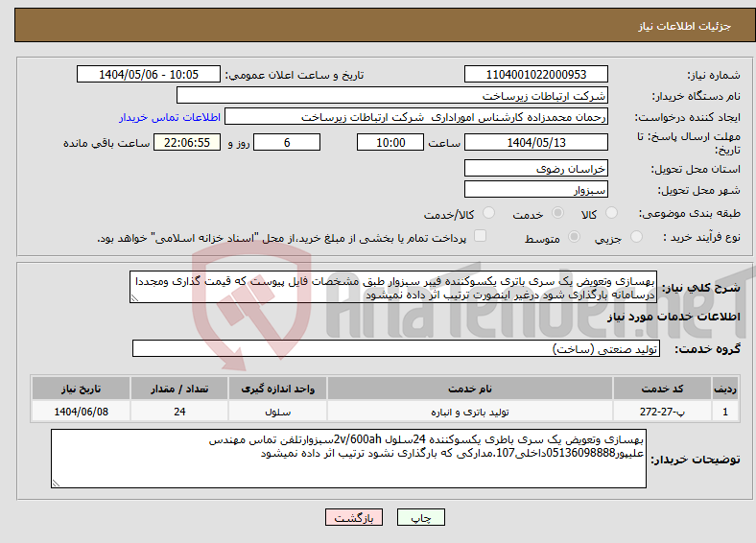Click the نام خدمت column header

pyautogui.click(x=469, y=389)
